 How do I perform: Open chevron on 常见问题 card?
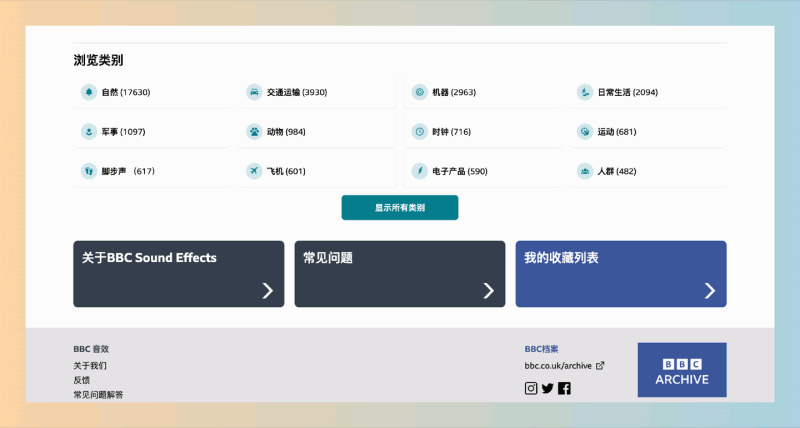[489, 291]
